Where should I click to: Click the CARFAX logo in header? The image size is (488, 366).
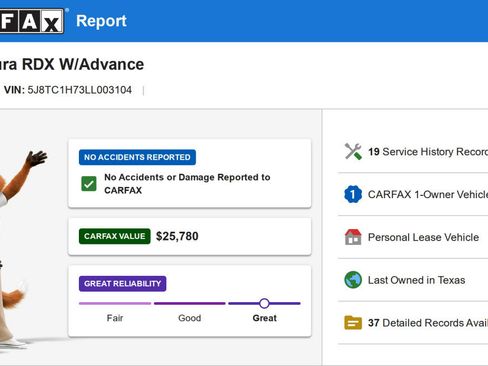click(x=32, y=21)
